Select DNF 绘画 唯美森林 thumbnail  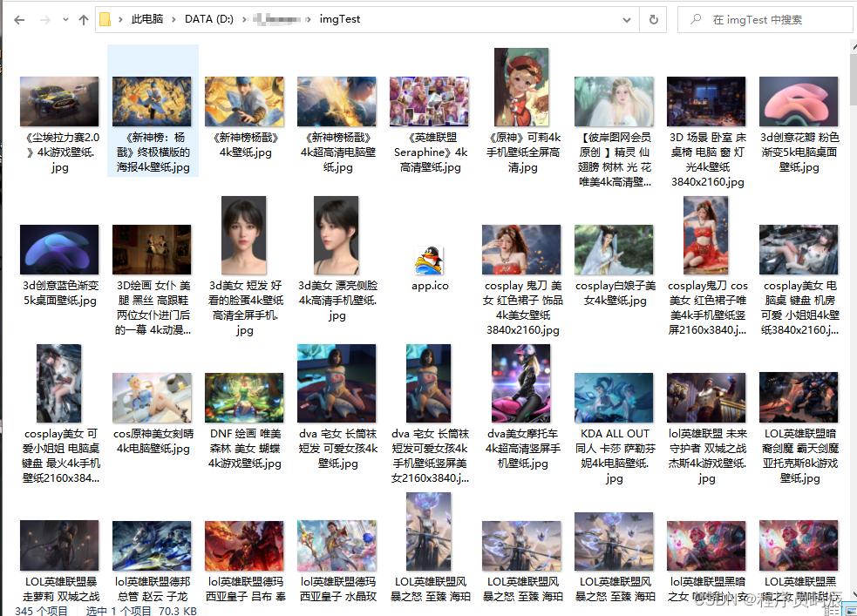244,397
